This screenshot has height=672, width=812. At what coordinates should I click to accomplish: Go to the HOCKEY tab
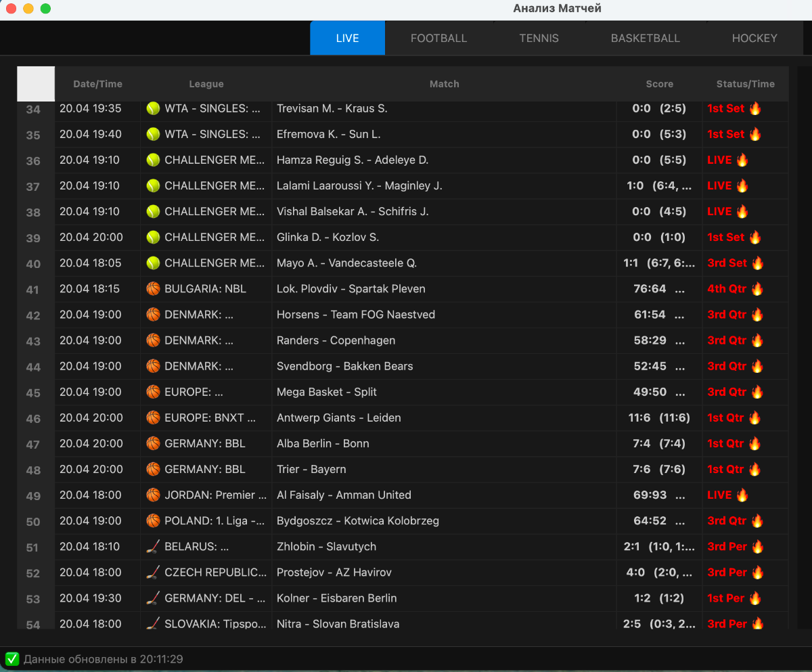pos(754,39)
